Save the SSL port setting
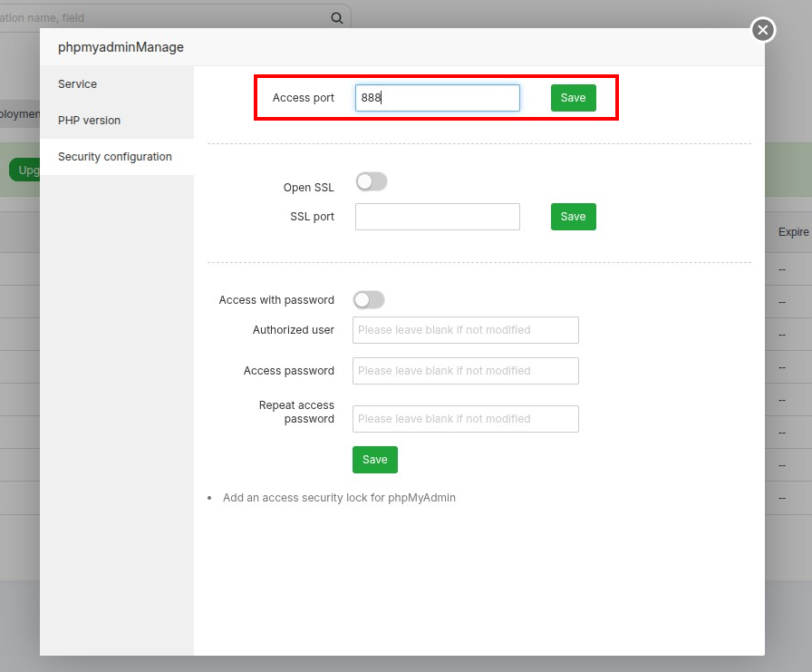 point(574,217)
